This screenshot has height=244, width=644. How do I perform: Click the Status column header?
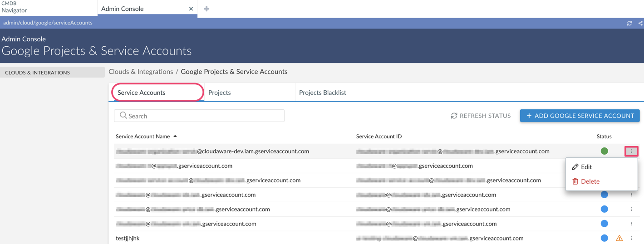pyautogui.click(x=604, y=136)
